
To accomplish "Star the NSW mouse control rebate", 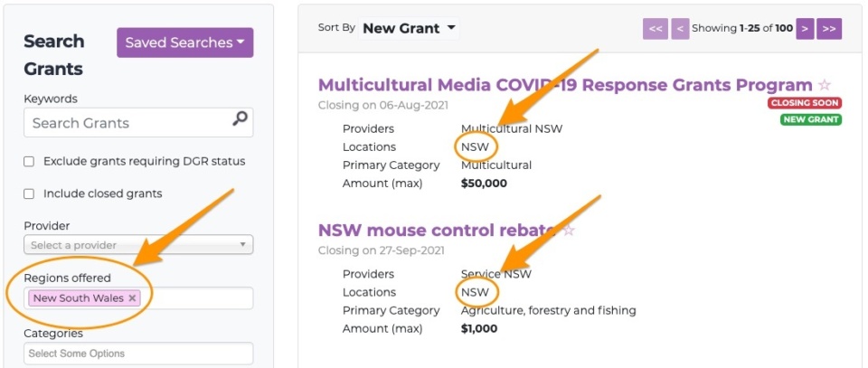I will point(569,231).
